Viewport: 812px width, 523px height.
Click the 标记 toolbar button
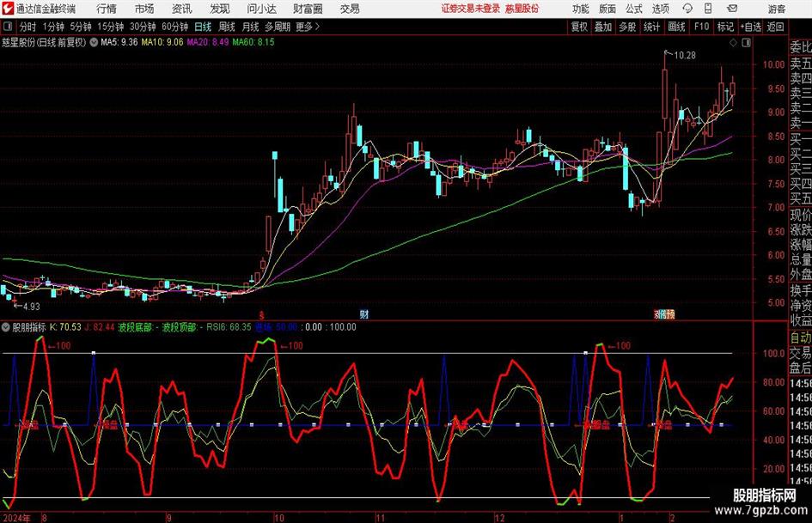725,27
